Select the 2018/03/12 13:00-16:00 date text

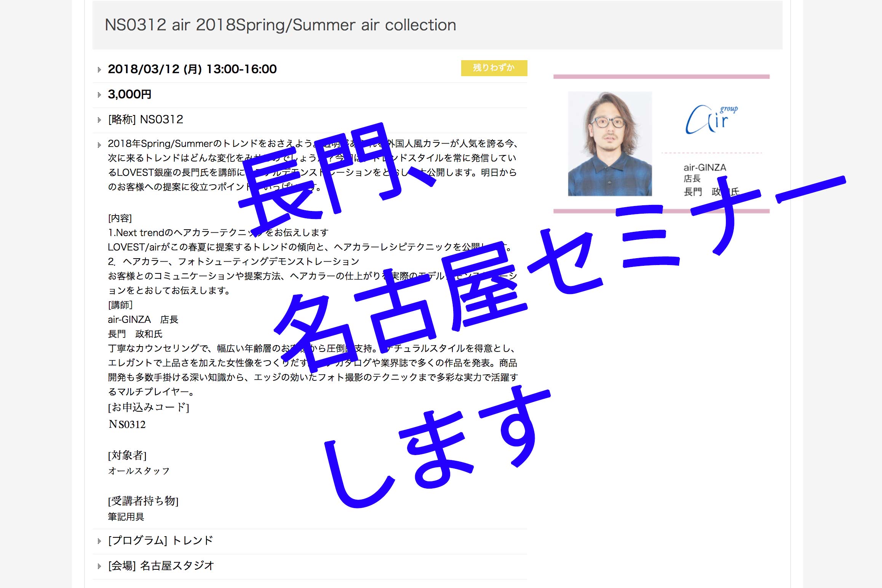click(192, 69)
